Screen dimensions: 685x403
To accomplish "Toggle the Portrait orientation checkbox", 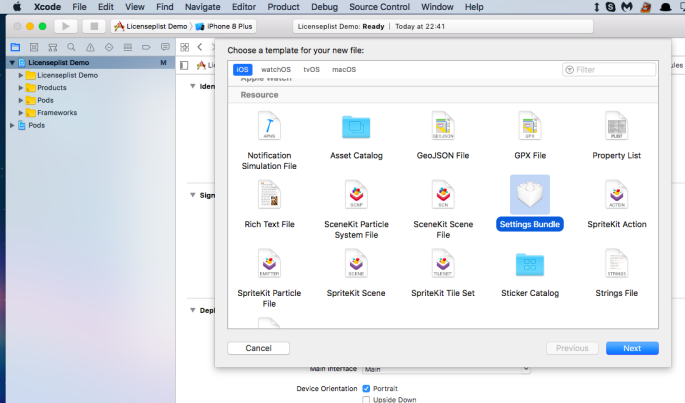I will pyautogui.click(x=366, y=389).
